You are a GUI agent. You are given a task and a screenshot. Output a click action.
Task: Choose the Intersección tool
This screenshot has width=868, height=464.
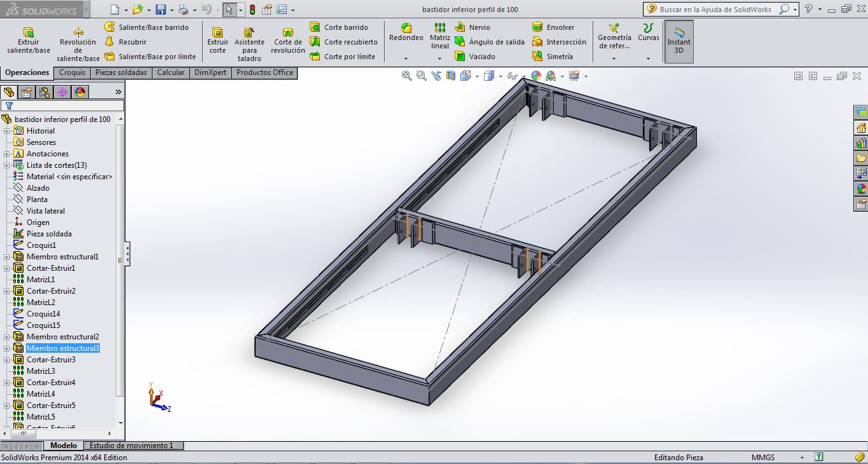(559, 42)
